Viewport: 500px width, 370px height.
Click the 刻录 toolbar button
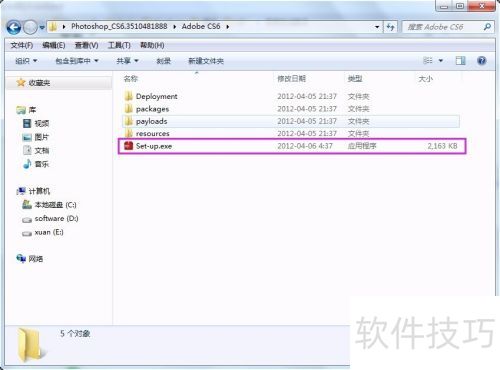tap(163, 61)
